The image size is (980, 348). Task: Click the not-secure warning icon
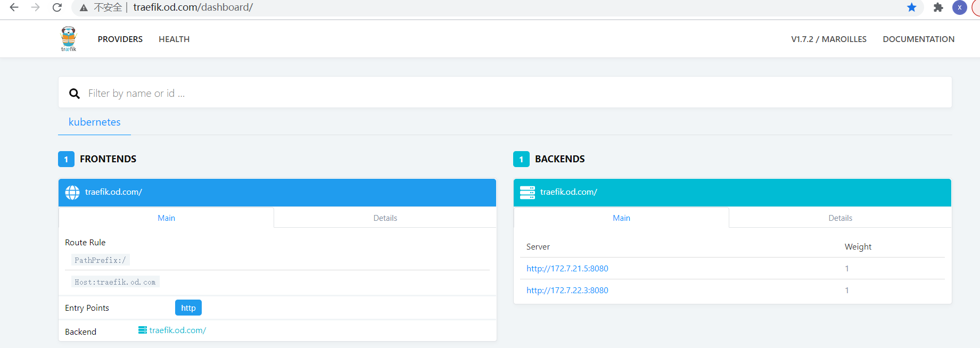click(84, 7)
